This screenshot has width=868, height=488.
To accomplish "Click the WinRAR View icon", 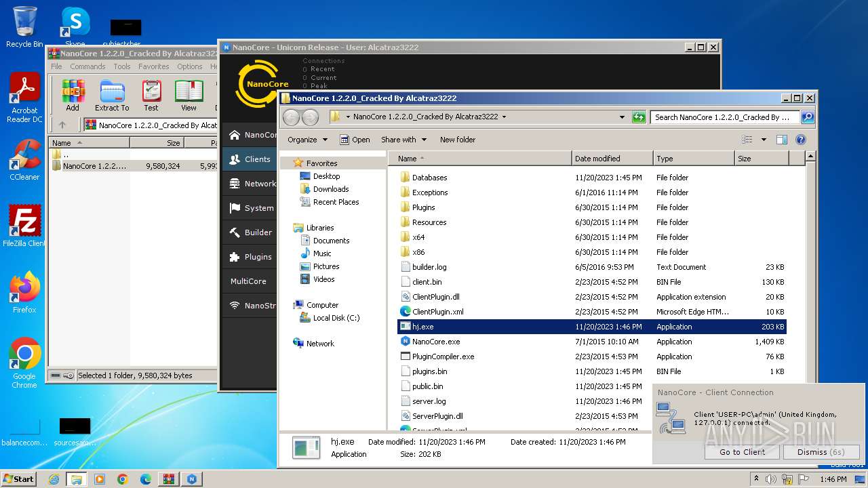I will [x=189, y=96].
